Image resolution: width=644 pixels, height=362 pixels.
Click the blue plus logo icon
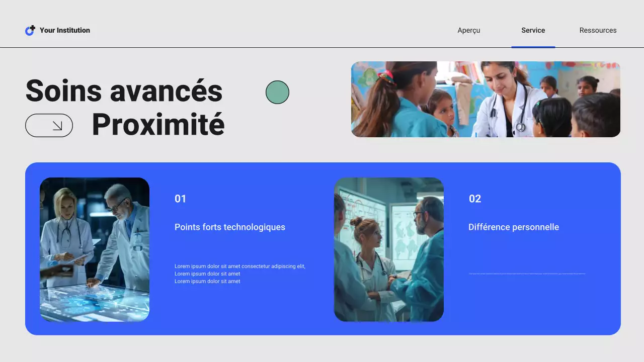(x=30, y=31)
